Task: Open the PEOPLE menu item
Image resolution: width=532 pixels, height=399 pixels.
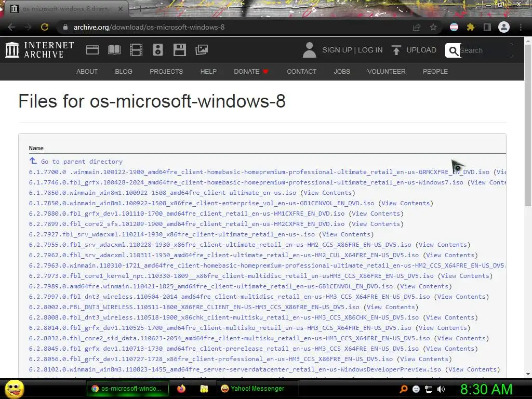Action: click(x=435, y=72)
